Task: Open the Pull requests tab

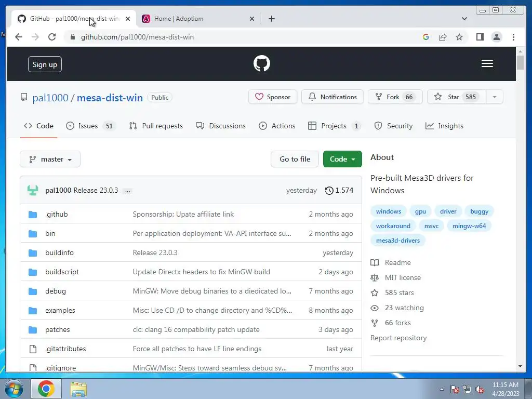Action: click(x=156, y=126)
